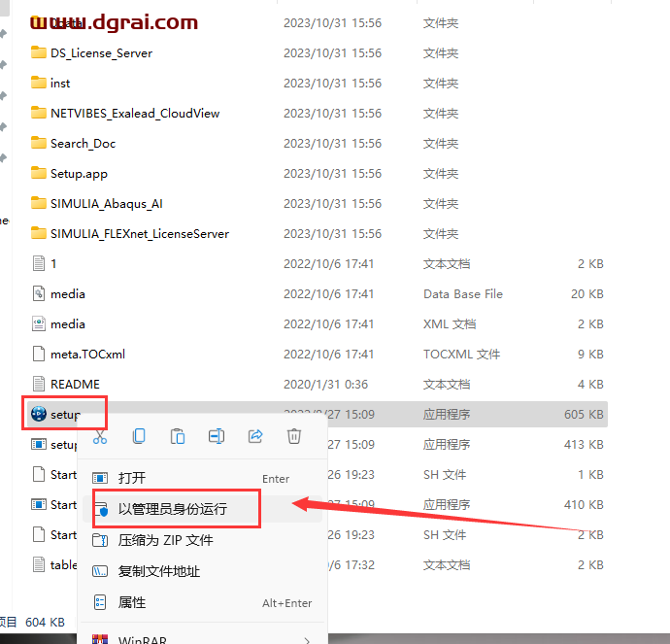Click the Rename icon in context menu
This screenshot has height=644, width=670.
(217, 437)
